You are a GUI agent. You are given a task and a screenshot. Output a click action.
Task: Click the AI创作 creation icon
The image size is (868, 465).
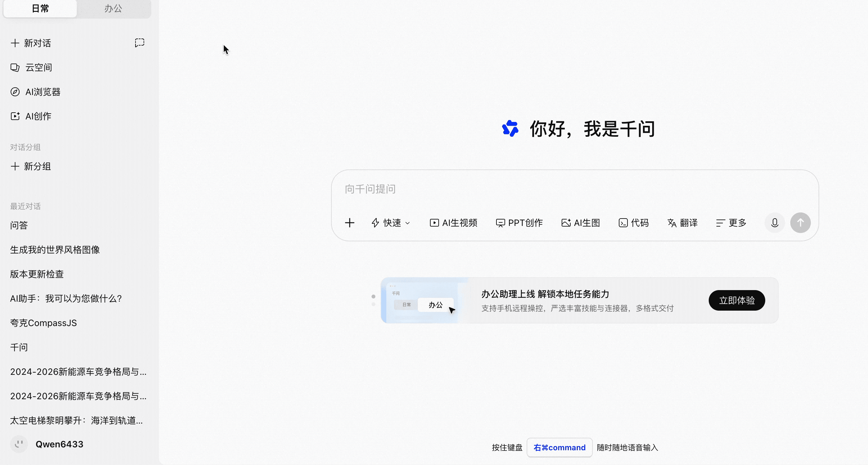tap(15, 116)
